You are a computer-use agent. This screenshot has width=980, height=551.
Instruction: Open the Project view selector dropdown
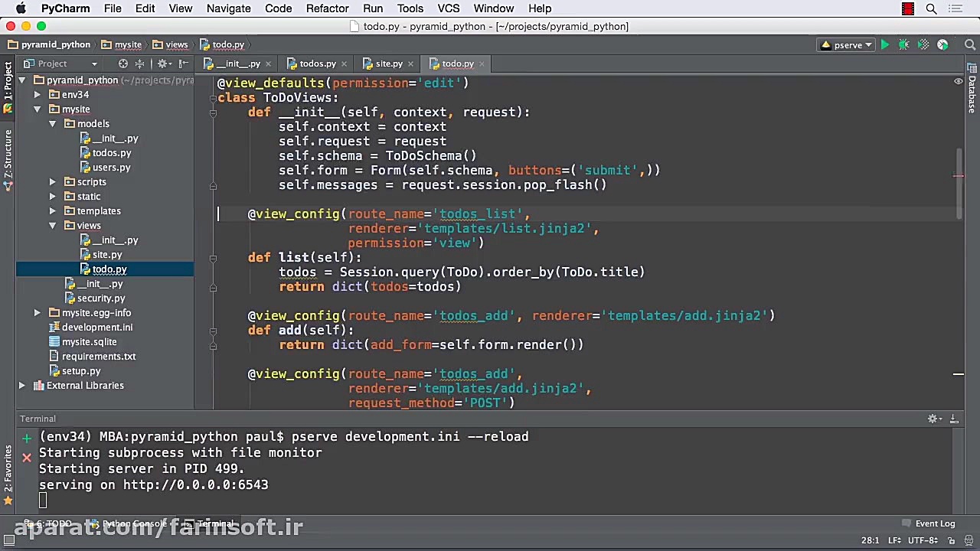[x=60, y=64]
